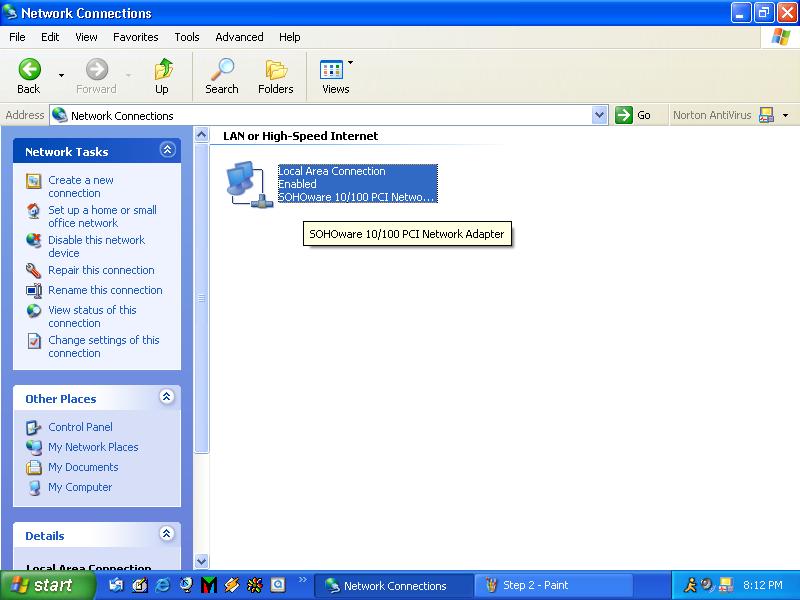Screen dimensions: 800x600
Task: Click the Change settings checklist icon
Action: click(34, 340)
